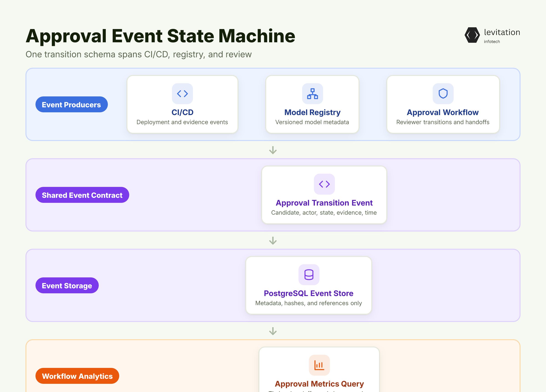The width and height of the screenshot is (546, 392).
Task: Click the Approval Workflow shield icon
Action: coord(443,94)
